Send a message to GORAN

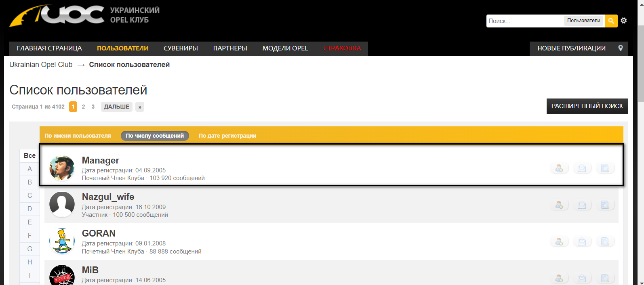582,241
